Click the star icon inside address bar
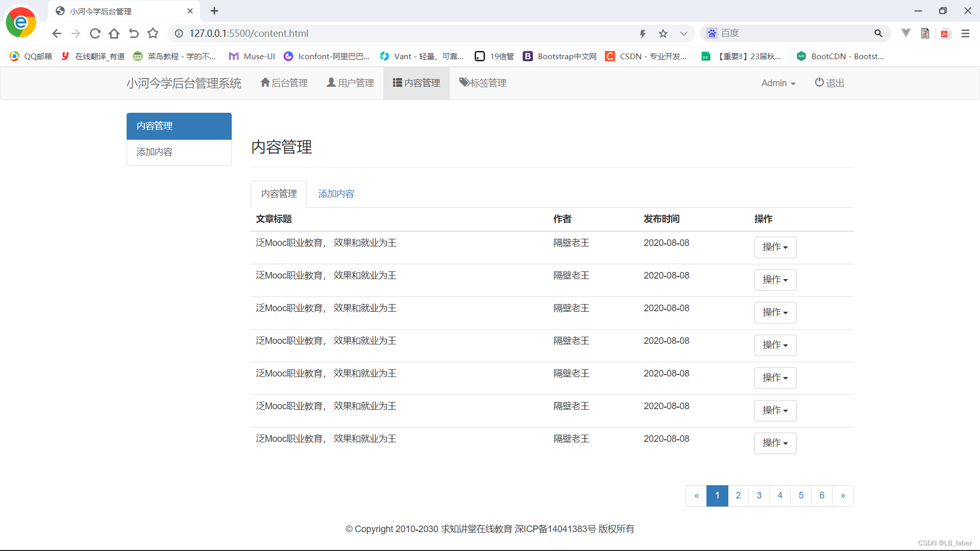Image resolution: width=980 pixels, height=551 pixels. pos(663,34)
